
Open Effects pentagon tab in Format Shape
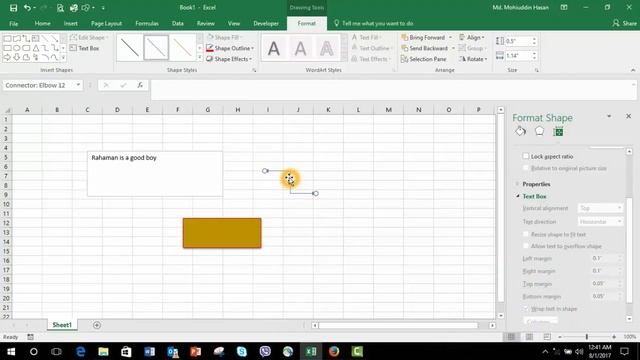pos(540,131)
